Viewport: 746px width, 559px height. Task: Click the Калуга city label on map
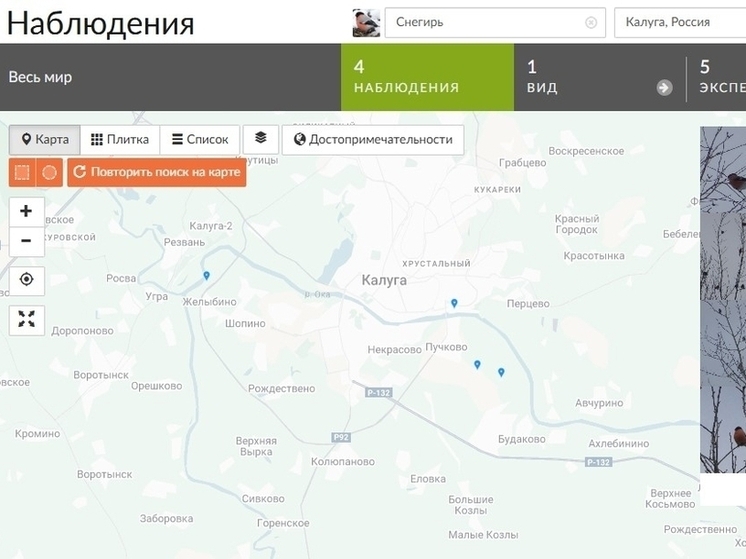(384, 280)
